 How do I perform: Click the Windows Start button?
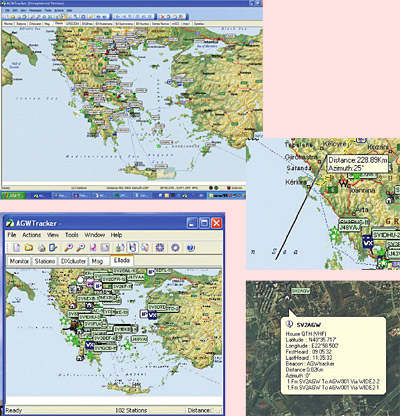point(13,195)
